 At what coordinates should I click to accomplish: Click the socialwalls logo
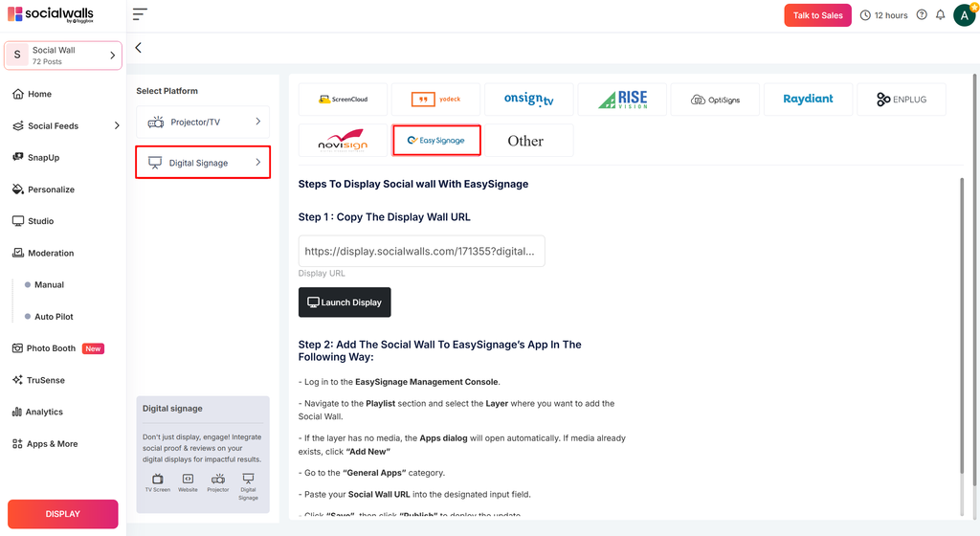click(x=51, y=14)
